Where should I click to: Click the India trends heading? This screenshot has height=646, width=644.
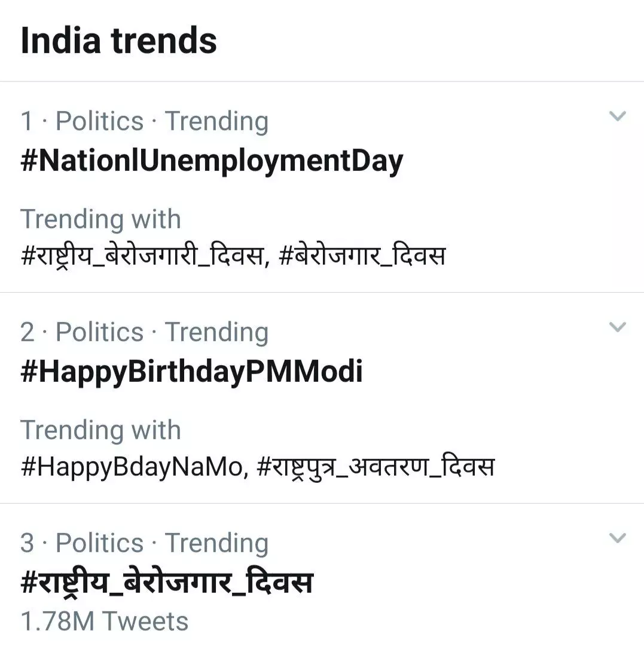[118, 41]
